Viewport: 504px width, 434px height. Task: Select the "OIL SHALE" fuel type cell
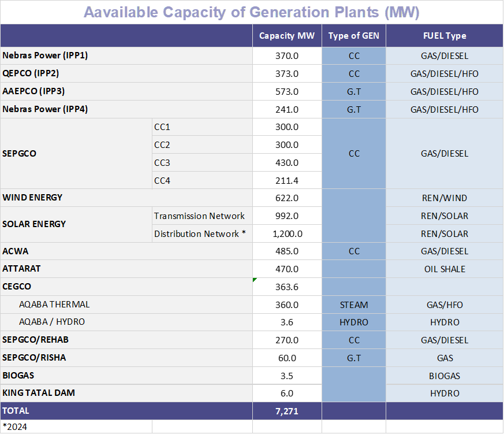coord(445,269)
